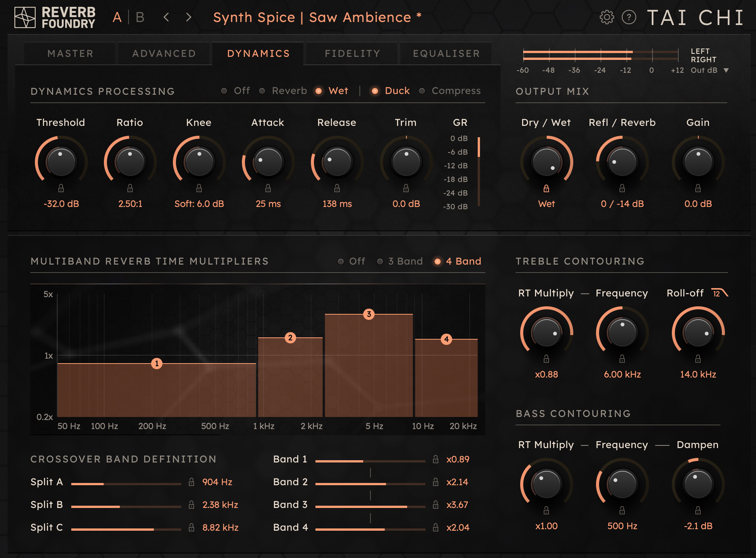Toggle the Trim lock icon
Image resolution: width=756 pixels, height=558 pixels.
coord(406,188)
